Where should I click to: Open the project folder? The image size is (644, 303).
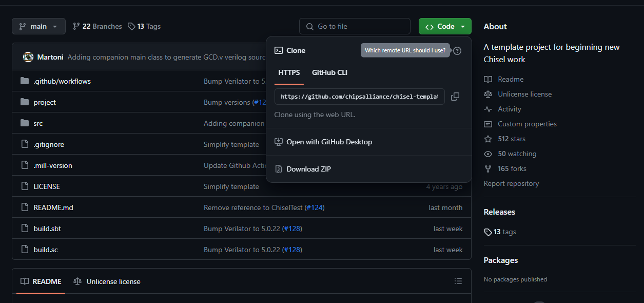point(45,102)
